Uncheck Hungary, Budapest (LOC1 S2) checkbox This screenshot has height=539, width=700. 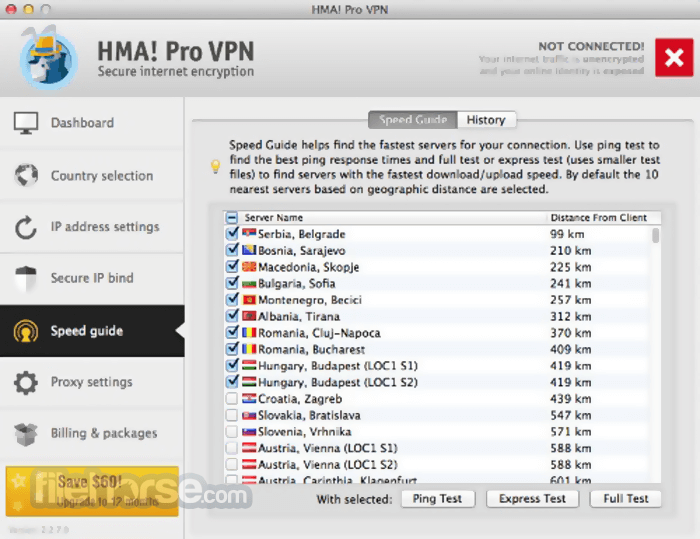[x=232, y=381]
